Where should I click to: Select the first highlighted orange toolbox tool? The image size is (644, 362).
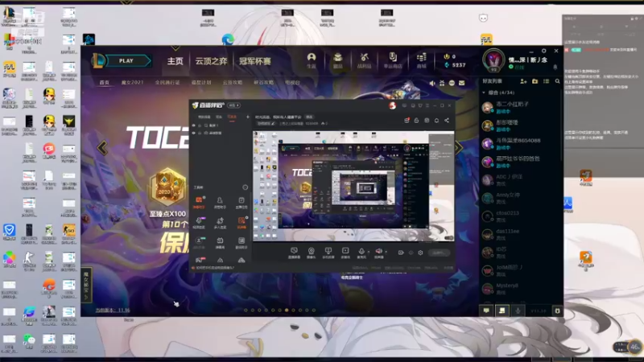[x=199, y=202]
